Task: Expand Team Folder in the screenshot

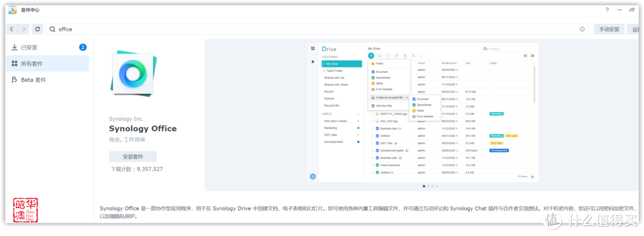Action: coord(324,70)
